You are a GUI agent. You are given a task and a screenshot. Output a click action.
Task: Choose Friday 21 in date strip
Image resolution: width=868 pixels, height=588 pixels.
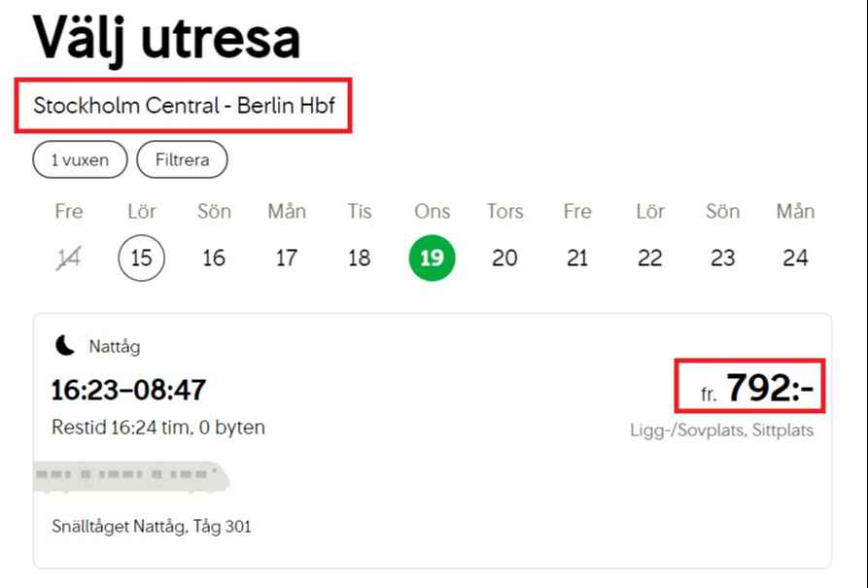click(x=577, y=259)
